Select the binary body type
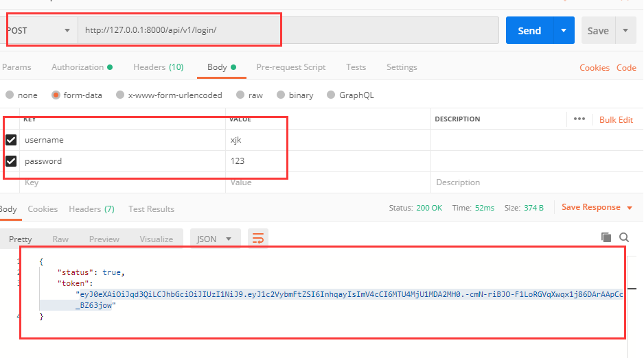644x358 pixels. tap(281, 95)
